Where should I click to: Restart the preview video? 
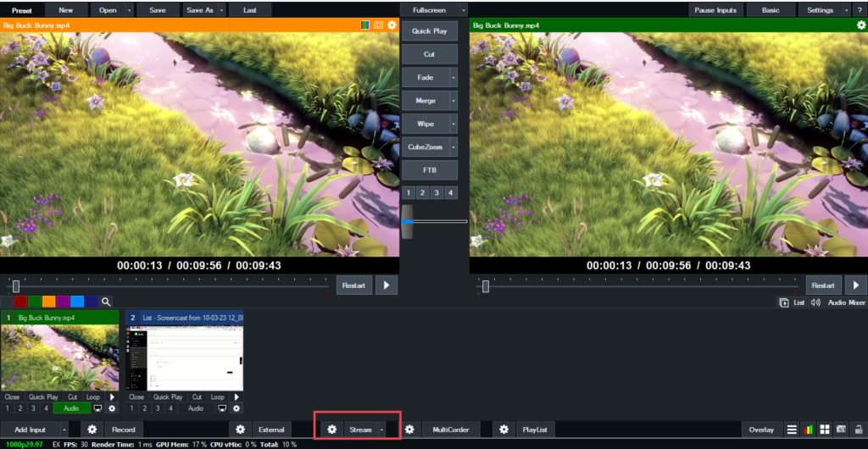pyautogui.click(x=353, y=285)
